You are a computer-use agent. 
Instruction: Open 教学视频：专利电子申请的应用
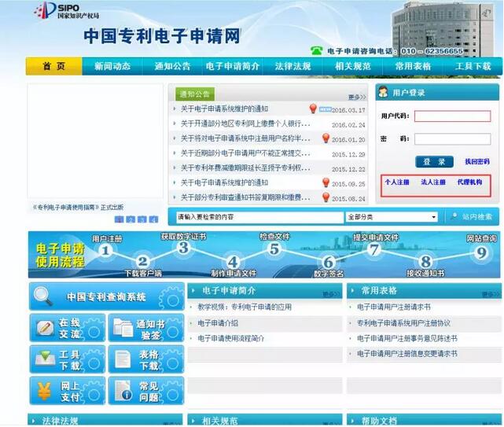coord(245,307)
